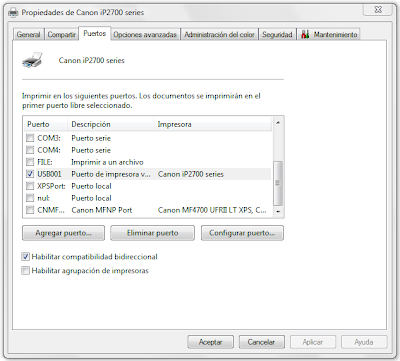The height and width of the screenshot is (361, 400).
Task: Sort by the Puerto column header
Action: (x=46, y=124)
